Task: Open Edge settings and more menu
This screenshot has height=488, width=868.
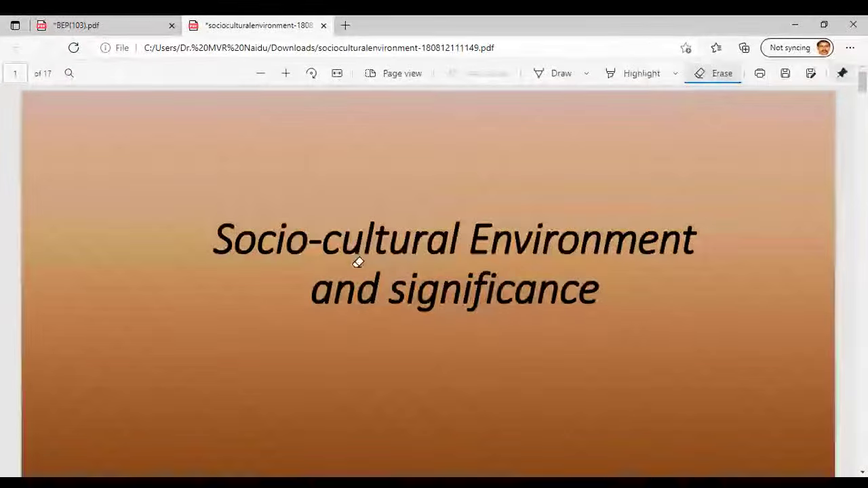Action: 850,47
